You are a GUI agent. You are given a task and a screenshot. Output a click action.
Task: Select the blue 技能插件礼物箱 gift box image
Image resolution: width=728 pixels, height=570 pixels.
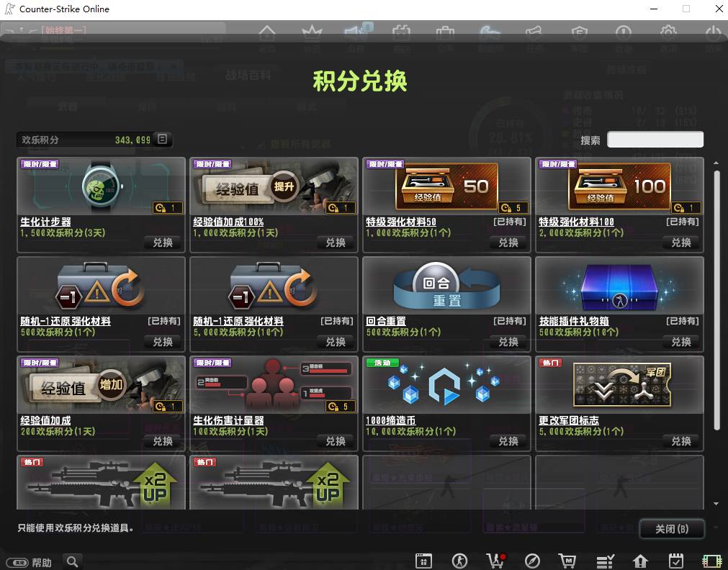(x=619, y=286)
